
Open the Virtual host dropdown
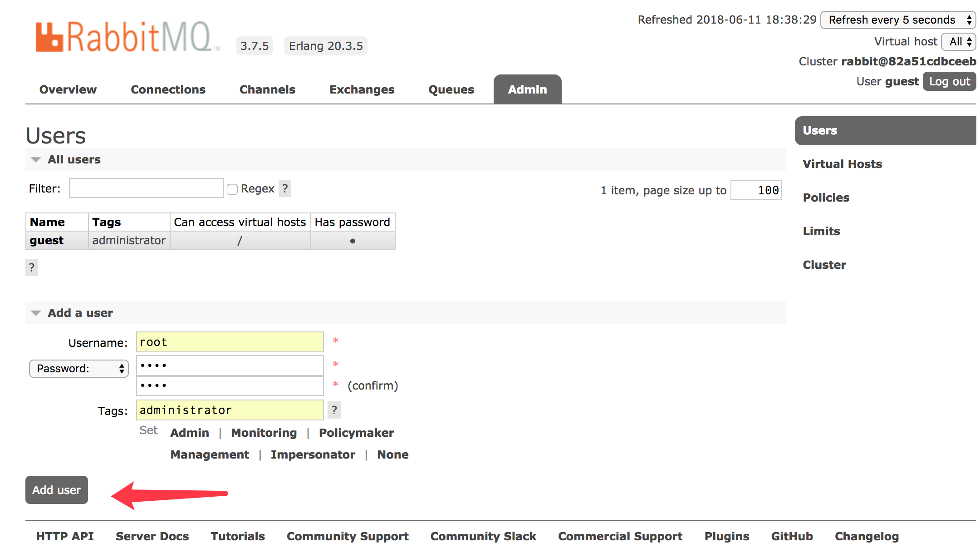[959, 42]
